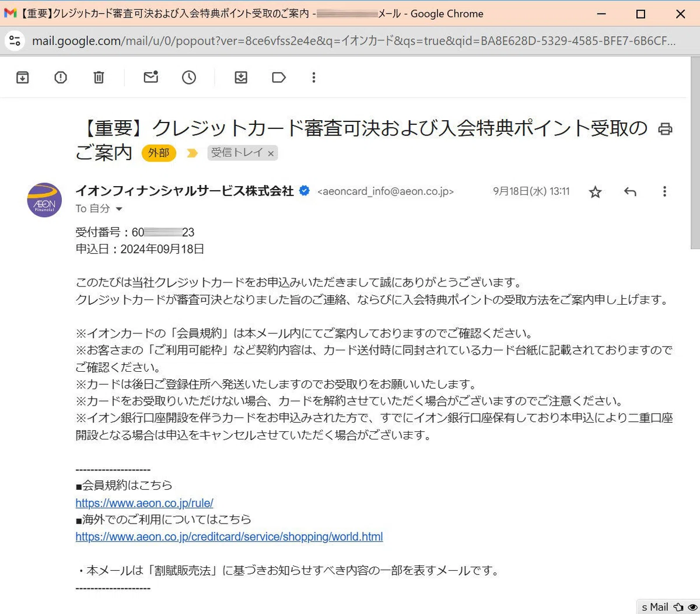Click sender name イオンフィナンシャルサービス株式会社
This screenshot has width=700, height=614.
[x=185, y=191]
